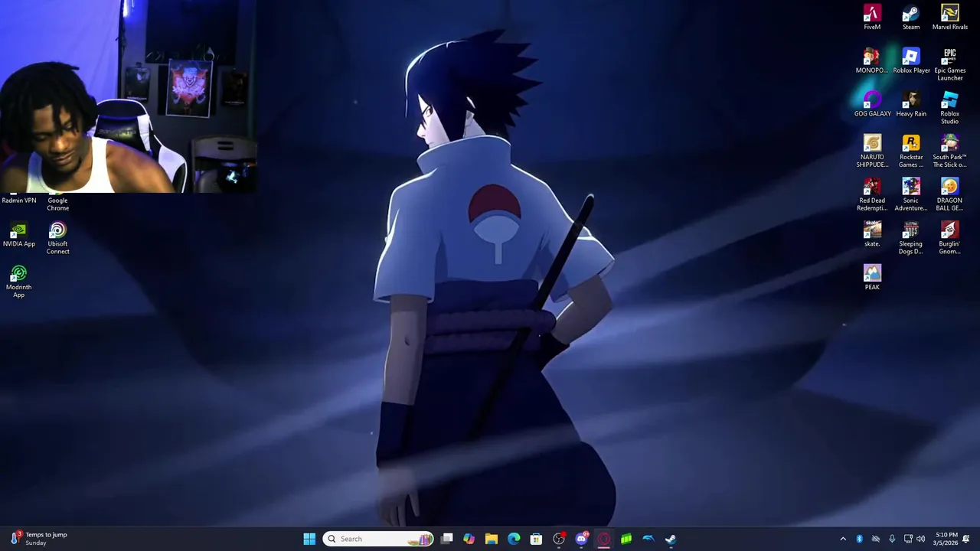980x551 pixels.
Task: Open File Explorer from the taskbar
Action: pyautogui.click(x=492, y=539)
